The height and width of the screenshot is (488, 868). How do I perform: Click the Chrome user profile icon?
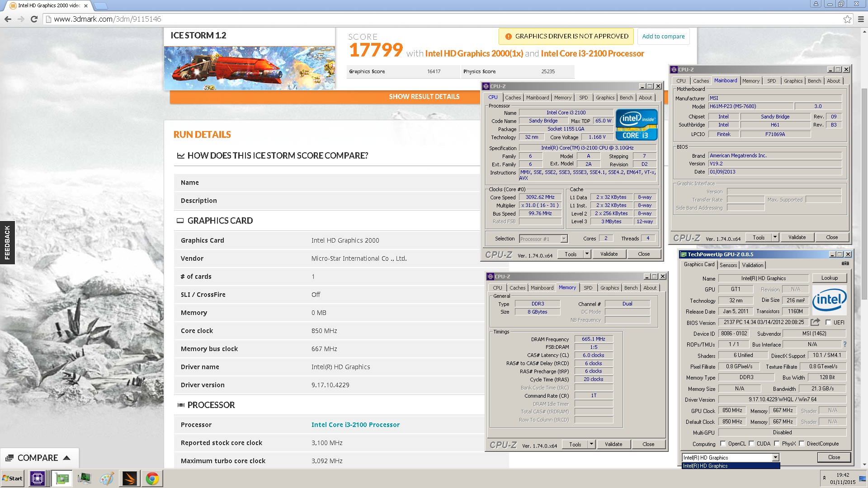[x=816, y=4]
